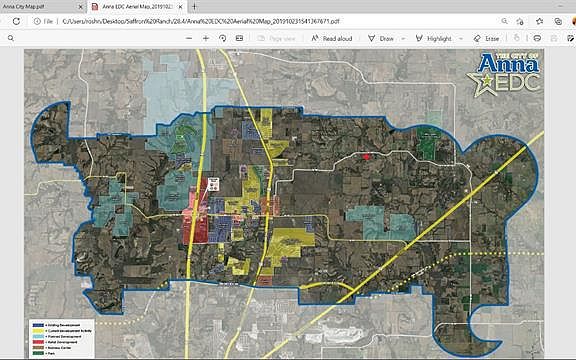Screen dimensions: 576x360
Task: Open the browser profile avatar
Action: coord(574,21)
